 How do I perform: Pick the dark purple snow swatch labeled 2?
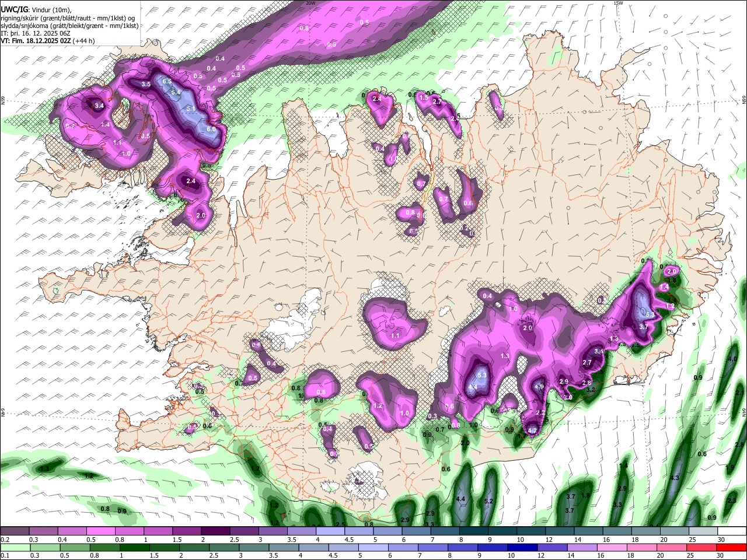tap(215, 531)
